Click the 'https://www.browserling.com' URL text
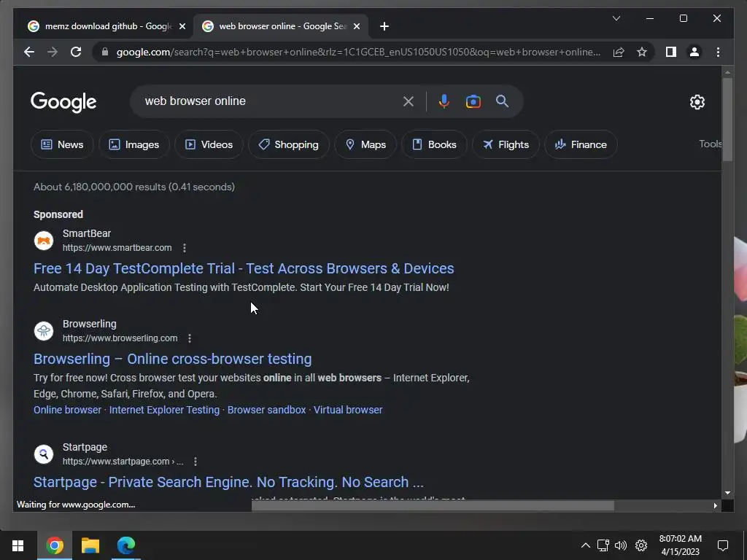This screenshot has width=747, height=560. tap(120, 338)
